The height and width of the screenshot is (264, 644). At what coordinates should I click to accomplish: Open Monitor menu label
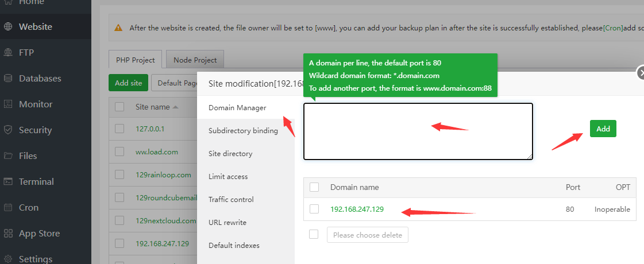tap(36, 104)
